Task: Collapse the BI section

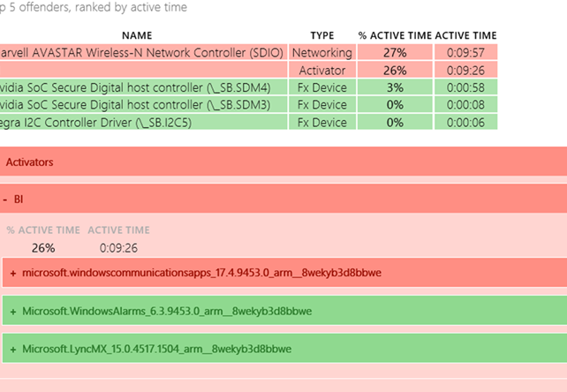Action: 6,200
